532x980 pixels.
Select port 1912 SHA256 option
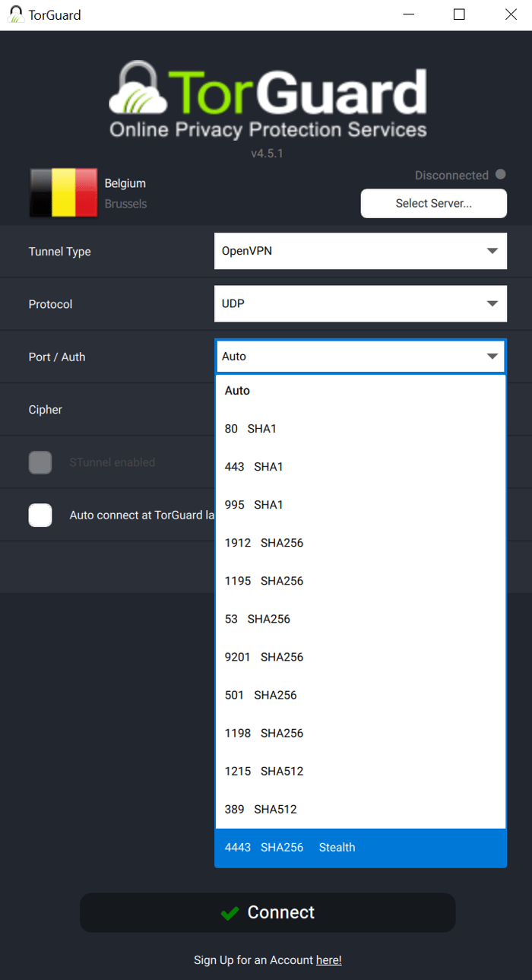(360, 543)
